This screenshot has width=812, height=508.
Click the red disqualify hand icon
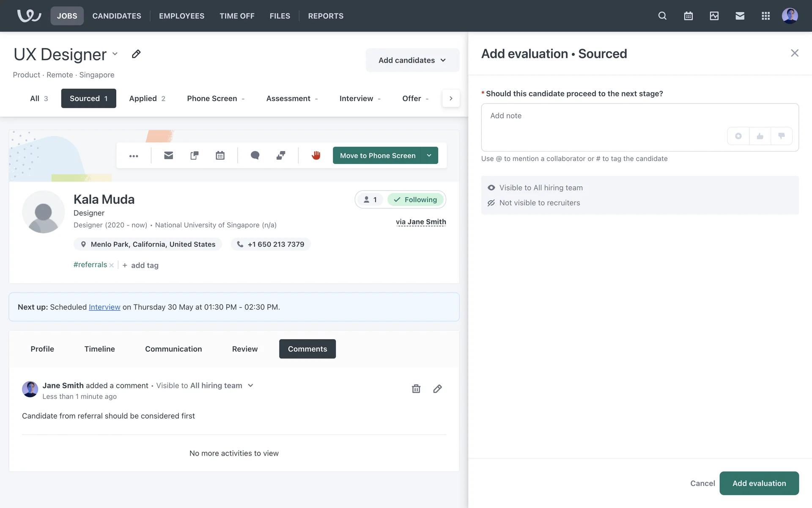point(316,155)
